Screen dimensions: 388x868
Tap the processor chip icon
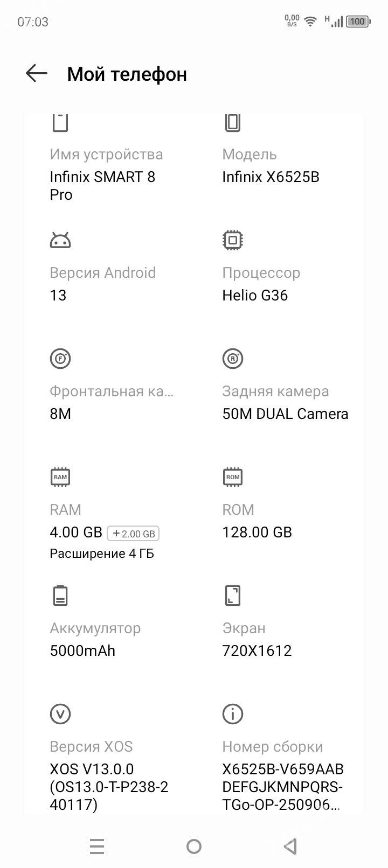click(x=233, y=240)
